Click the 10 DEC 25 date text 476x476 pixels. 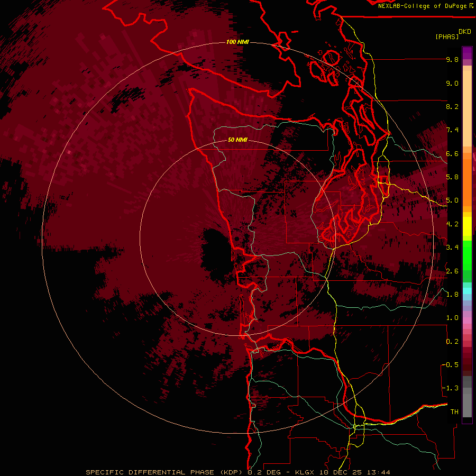341,472
